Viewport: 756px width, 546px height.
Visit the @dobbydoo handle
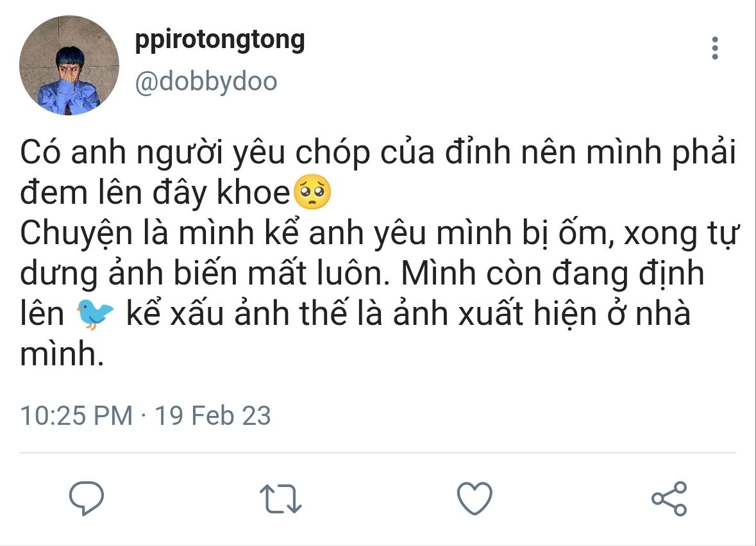206,81
